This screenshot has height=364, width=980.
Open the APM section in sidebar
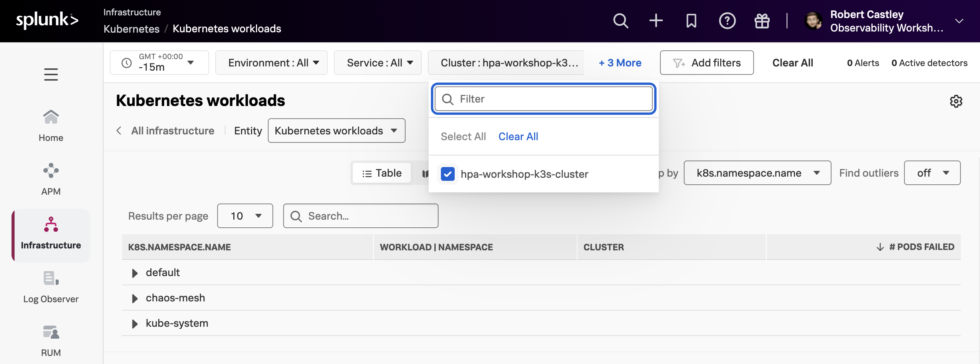coord(51,178)
